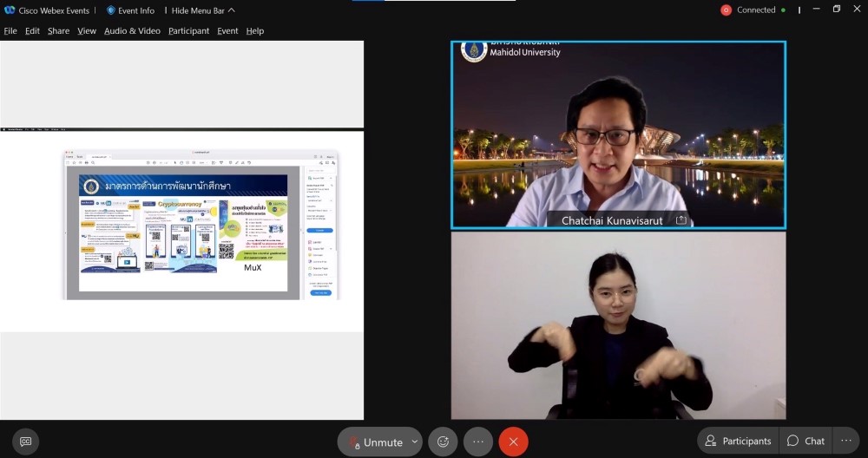Open the Audio & Video menu
This screenshot has width=868, height=458.
coord(132,31)
